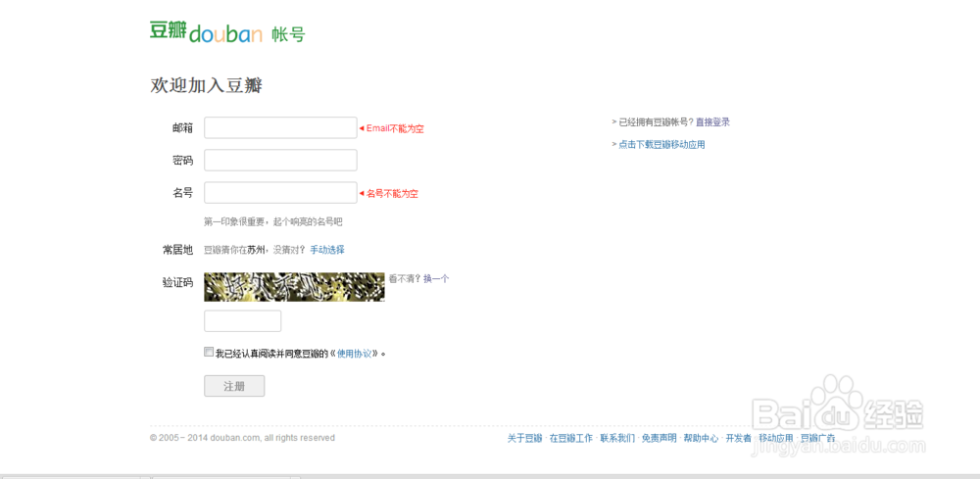Focus the 邮箱 email input field

click(280, 127)
